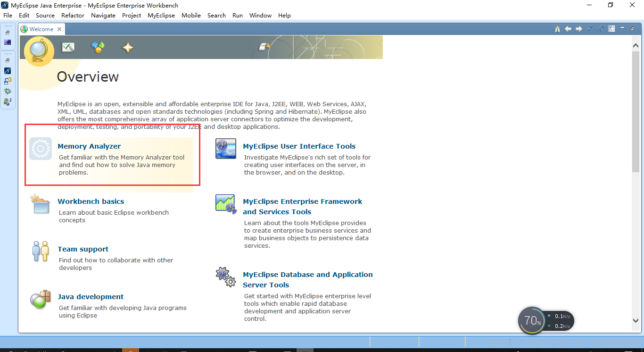Image resolution: width=644 pixels, height=352 pixels.
Task: Restore the trim stack holding the eye icon
Action: [x=8, y=33]
